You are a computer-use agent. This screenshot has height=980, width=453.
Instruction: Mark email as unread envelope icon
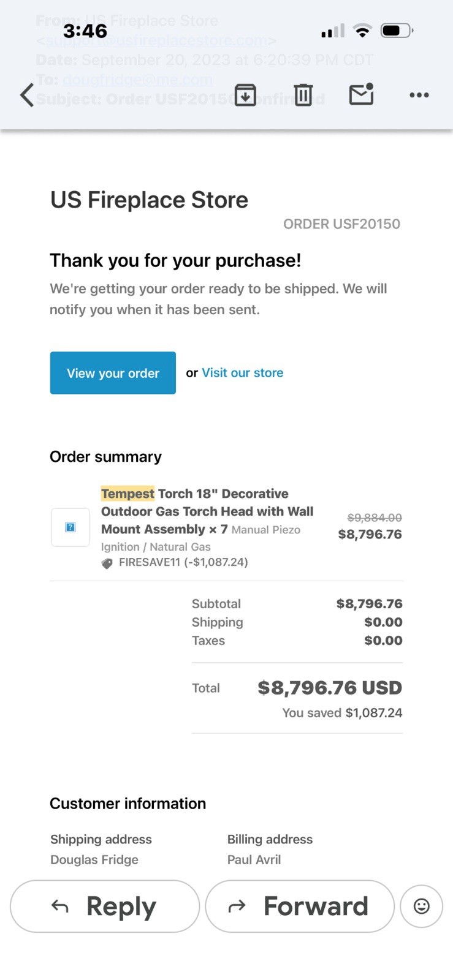pos(361,94)
